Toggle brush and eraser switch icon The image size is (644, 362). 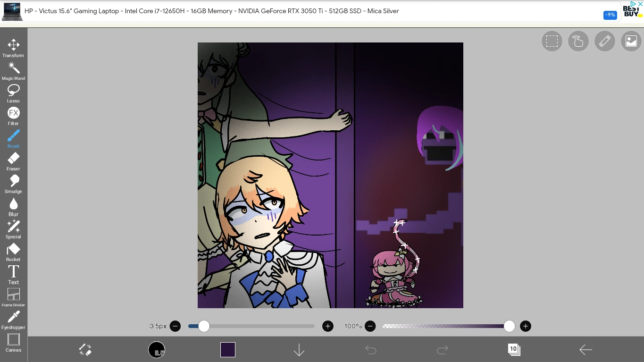[85, 350]
